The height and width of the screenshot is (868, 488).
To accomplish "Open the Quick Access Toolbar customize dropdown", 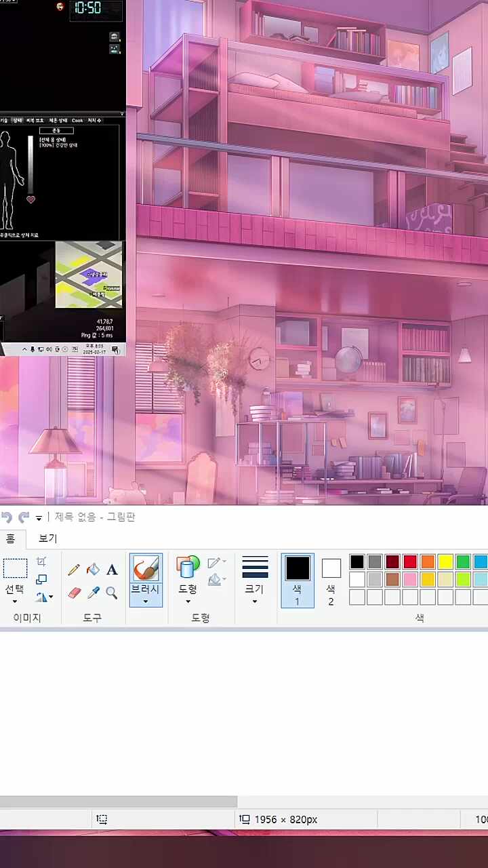I will pyautogui.click(x=39, y=518).
